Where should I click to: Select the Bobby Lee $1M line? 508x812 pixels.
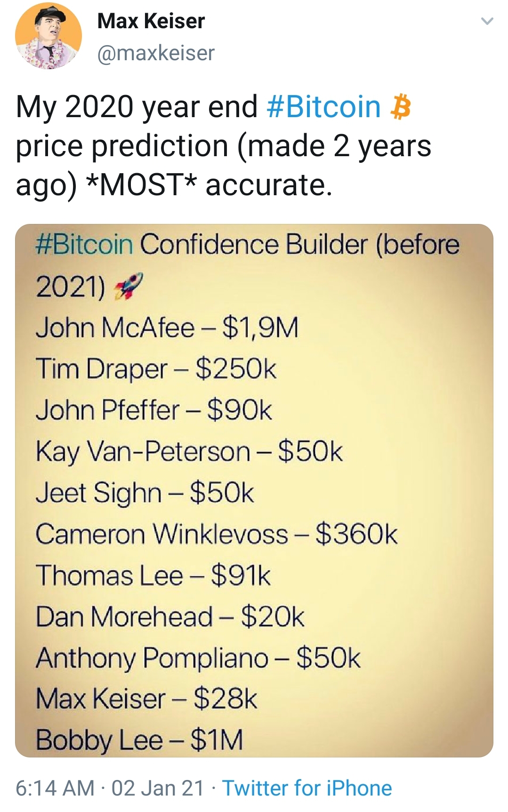tap(139, 740)
